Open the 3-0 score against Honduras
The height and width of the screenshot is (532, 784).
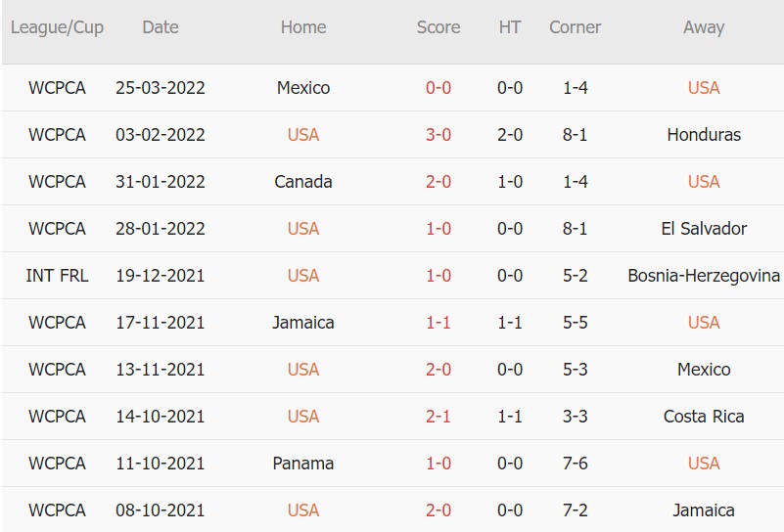(x=438, y=135)
